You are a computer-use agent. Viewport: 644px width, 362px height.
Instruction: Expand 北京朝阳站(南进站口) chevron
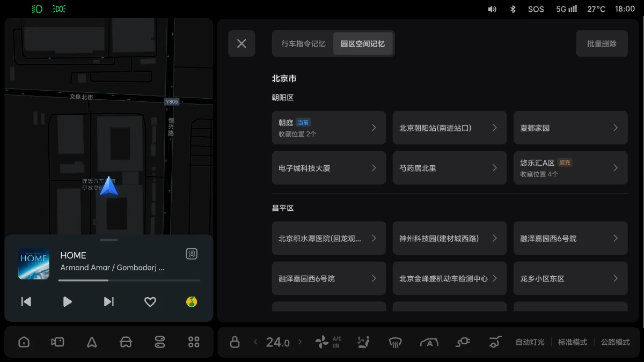tap(495, 128)
